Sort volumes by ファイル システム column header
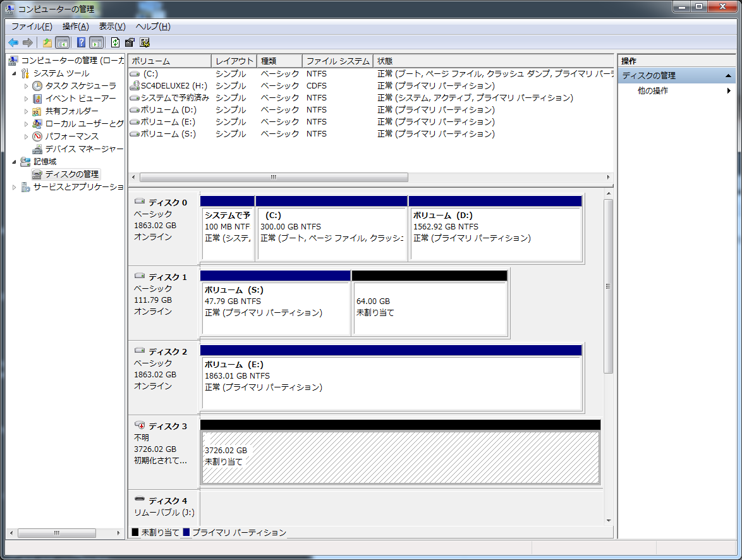The height and width of the screenshot is (560, 742). (338, 61)
